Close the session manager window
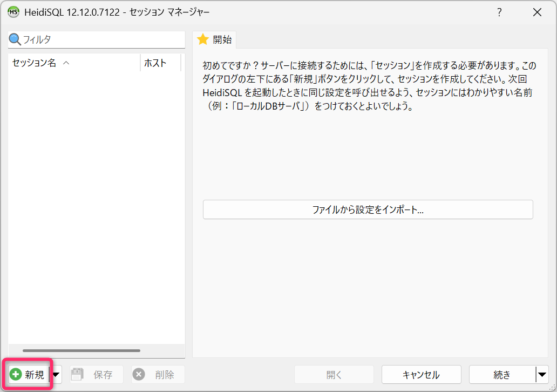 click(x=537, y=12)
